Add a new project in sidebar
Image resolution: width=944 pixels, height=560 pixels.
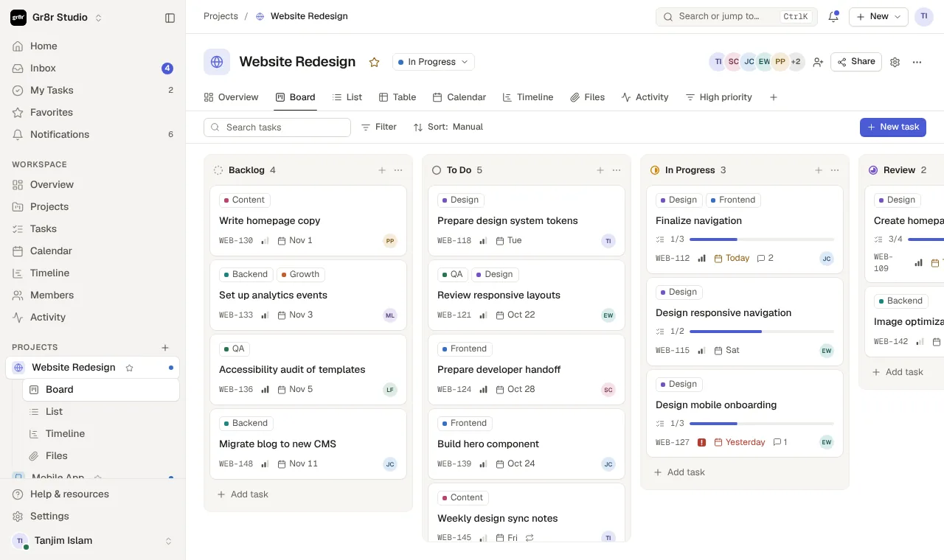(x=165, y=347)
